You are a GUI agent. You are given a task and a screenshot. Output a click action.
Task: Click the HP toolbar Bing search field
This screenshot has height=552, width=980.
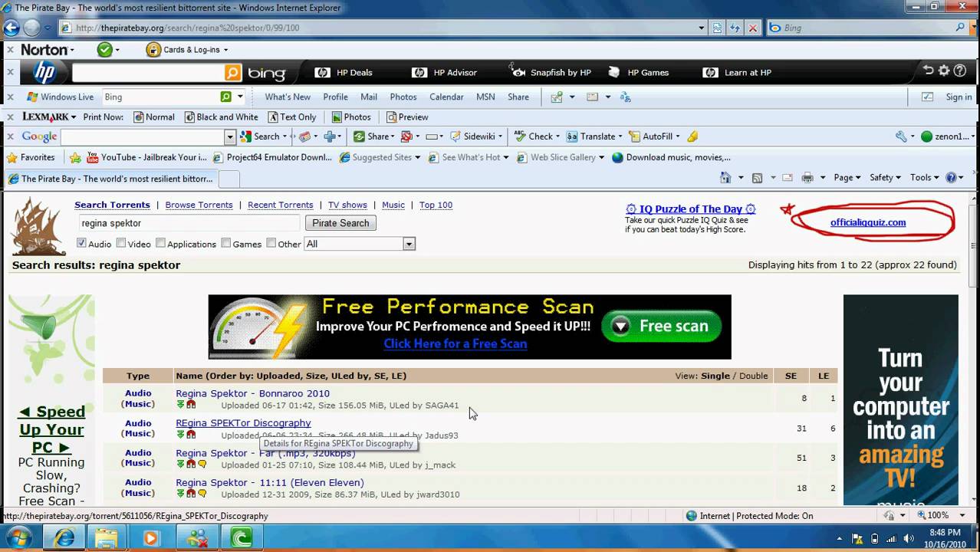[148, 73]
